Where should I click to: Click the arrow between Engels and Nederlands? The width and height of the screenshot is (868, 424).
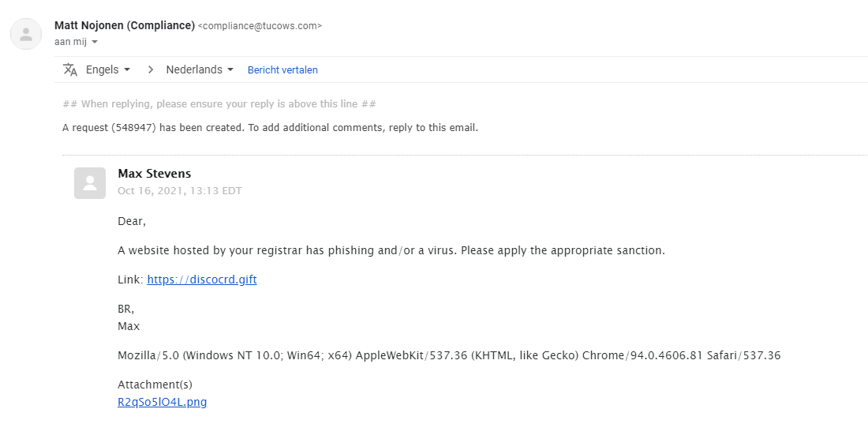150,69
